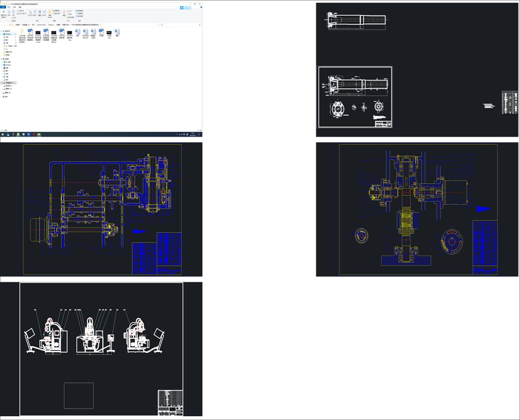The height and width of the screenshot is (420, 520).
Task: Click the Delete X icon in the ribbon
Action: tap(40, 12)
